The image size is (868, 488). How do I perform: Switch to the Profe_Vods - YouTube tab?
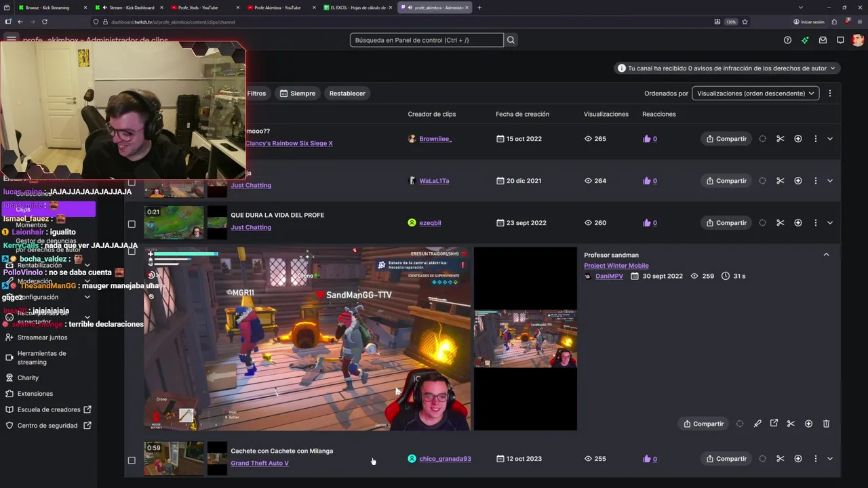point(205,7)
